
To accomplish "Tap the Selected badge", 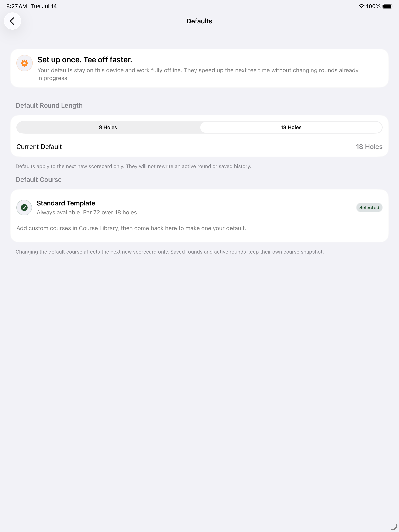I will 369,208.
